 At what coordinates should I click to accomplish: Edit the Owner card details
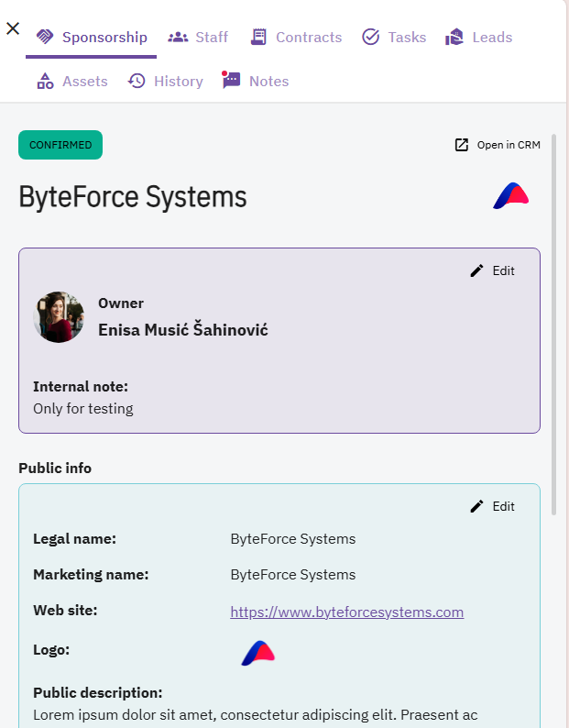pos(492,270)
